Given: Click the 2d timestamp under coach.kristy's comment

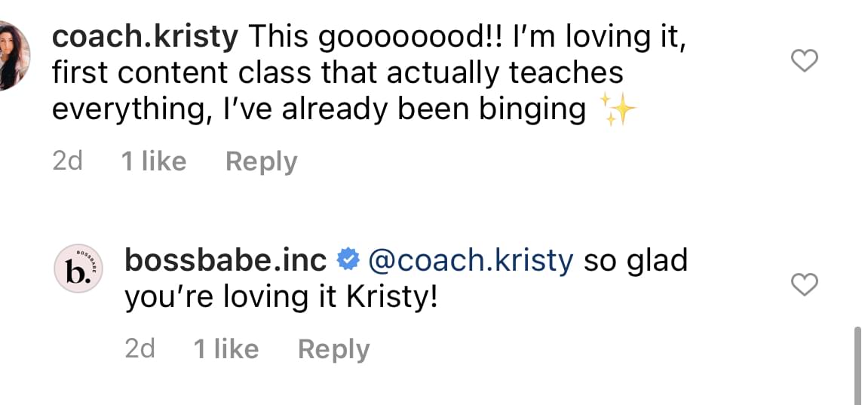Looking at the screenshot, I should (x=67, y=161).
